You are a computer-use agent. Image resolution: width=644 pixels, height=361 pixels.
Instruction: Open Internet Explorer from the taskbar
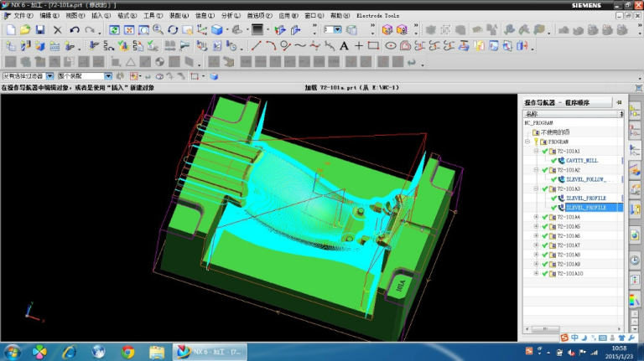69,352
